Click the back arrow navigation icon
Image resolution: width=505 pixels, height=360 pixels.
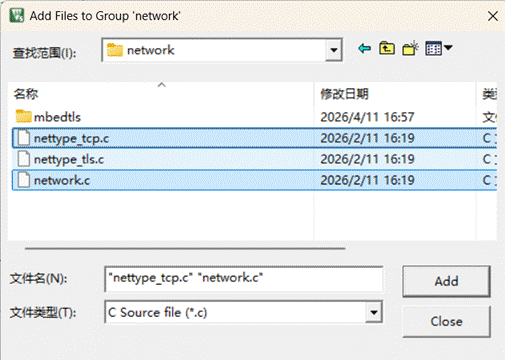364,49
